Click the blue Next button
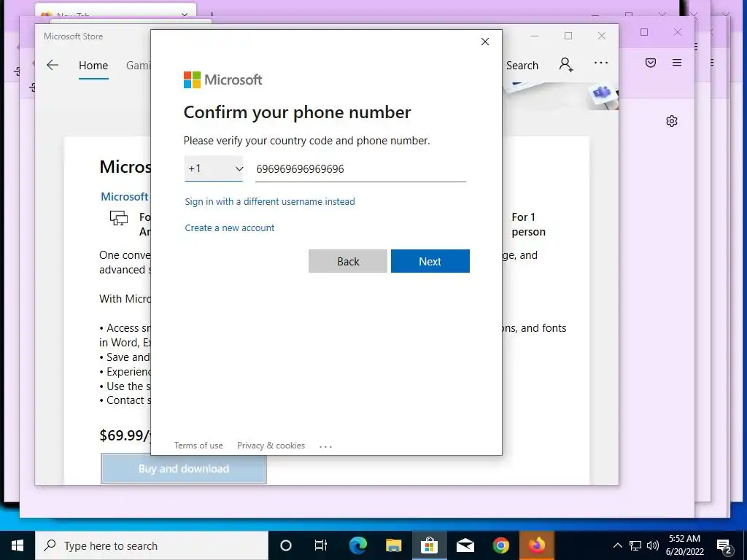 pos(430,261)
